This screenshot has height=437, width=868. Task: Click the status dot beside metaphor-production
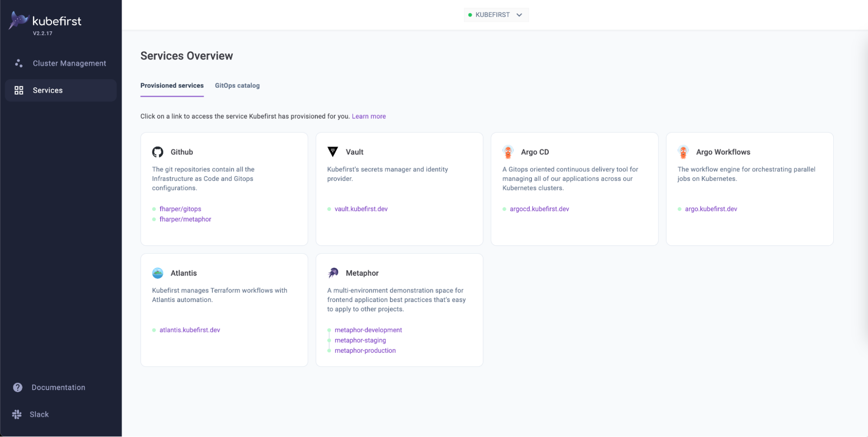click(x=329, y=351)
